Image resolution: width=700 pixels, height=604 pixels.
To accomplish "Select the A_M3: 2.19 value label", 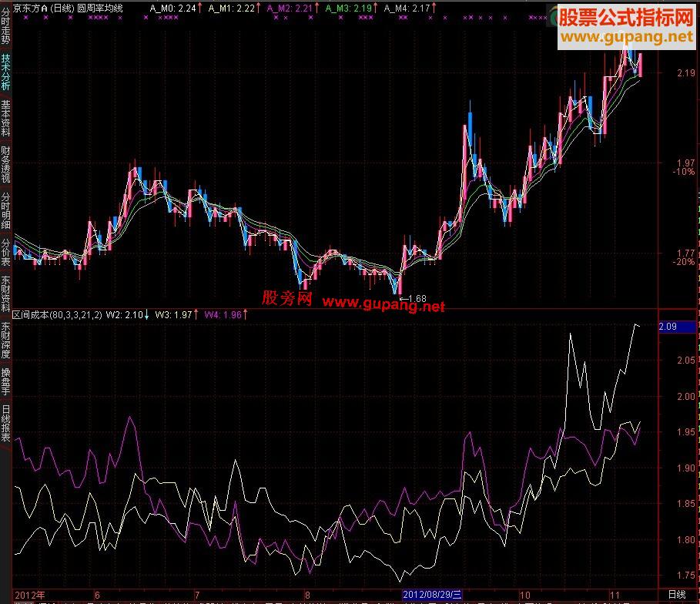I will coord(351,8).
